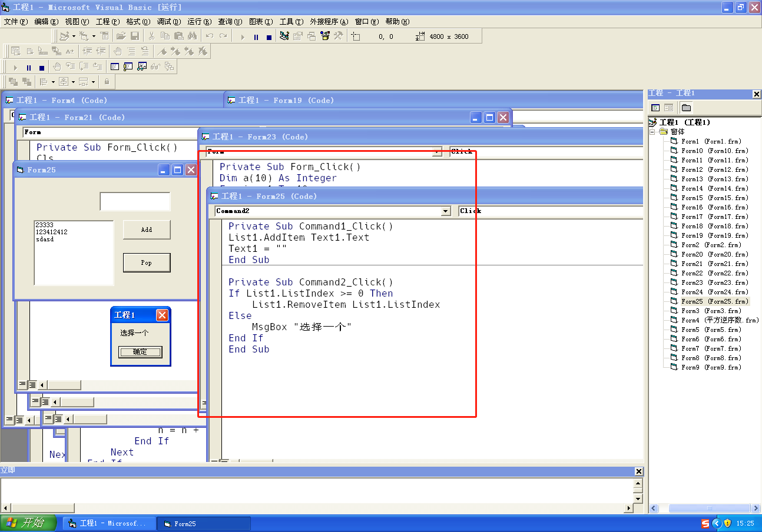Expand the Make Same Size dropdown arrow

tap(93, 82)
